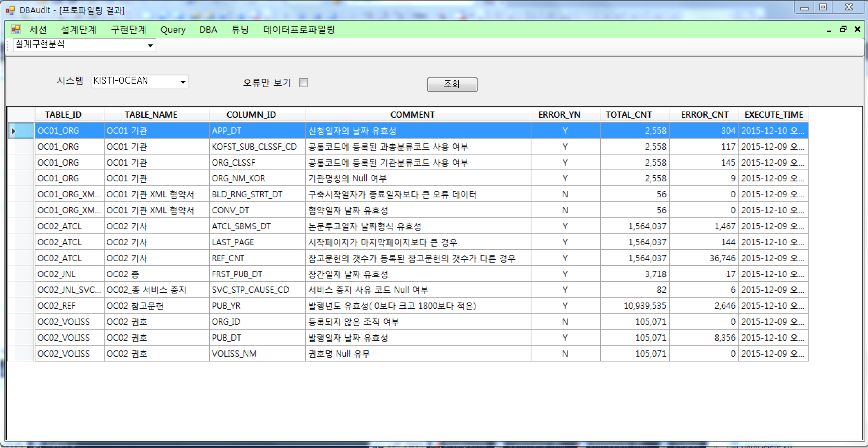The width and height of the screenshot is (868, 448).
Task: Click comment 권호명 Null 유무
Action: tap(418, 354)
